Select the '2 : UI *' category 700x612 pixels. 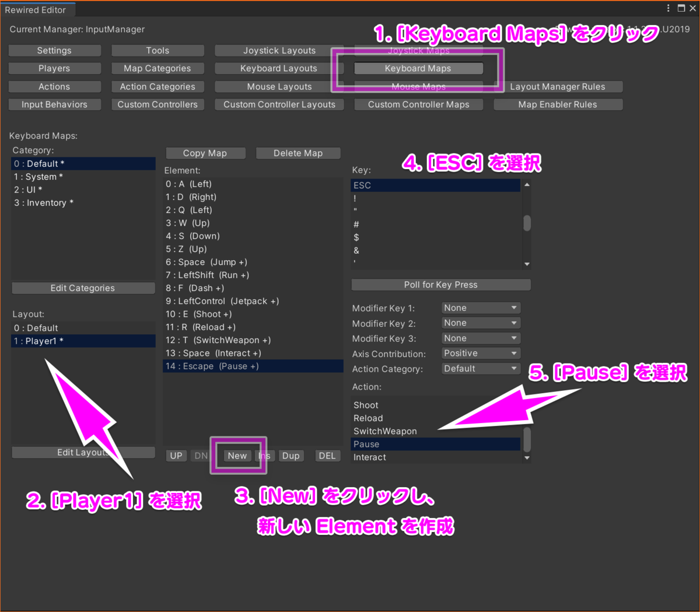click(x=83, y=190)
